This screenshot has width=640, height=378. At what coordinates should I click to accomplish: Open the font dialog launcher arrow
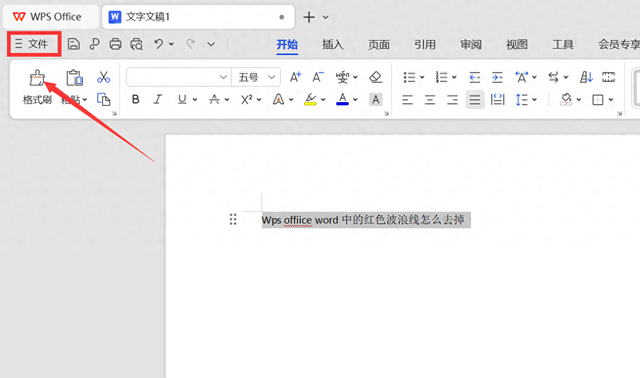(x=386, y=113)
